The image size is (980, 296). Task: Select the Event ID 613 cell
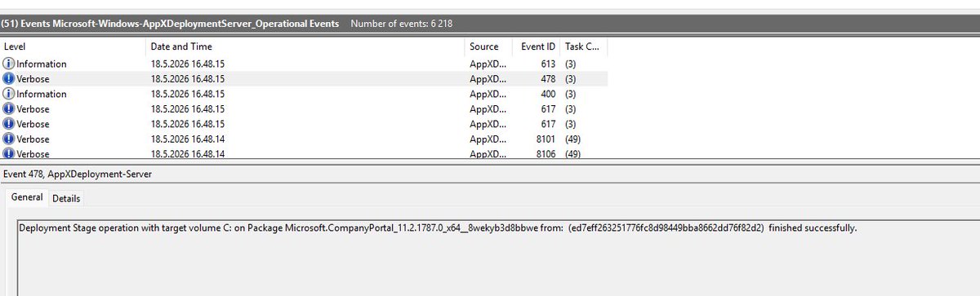click(548, 64)
